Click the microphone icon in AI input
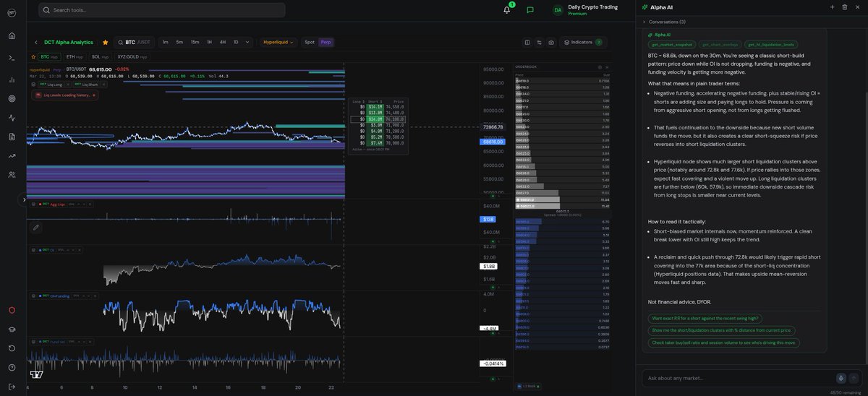 (841, 378)
